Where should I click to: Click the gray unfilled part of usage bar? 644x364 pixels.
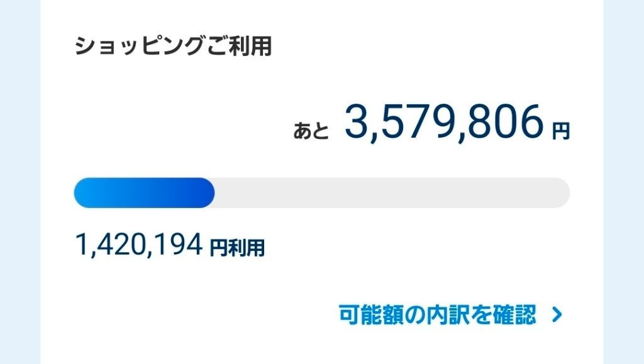tap(390, 192)
